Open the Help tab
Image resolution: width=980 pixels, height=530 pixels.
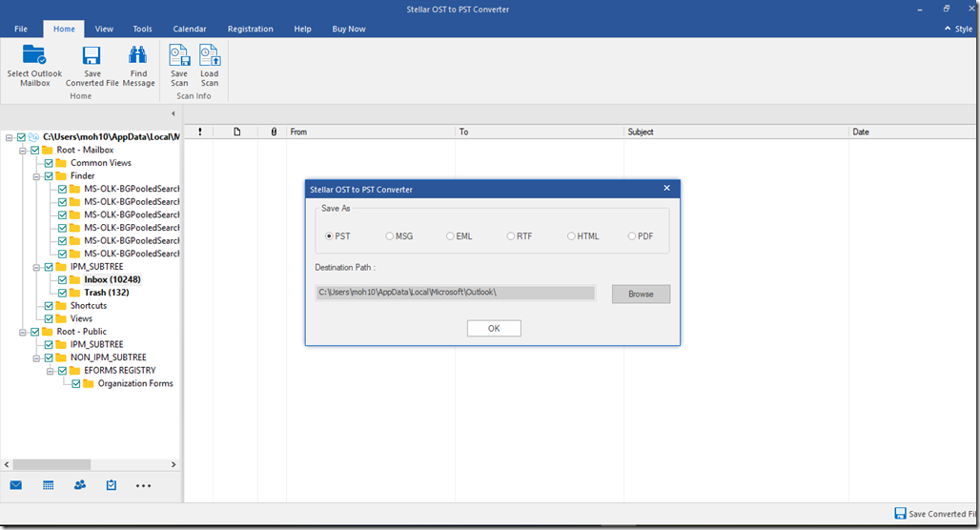tap(302, 29)
